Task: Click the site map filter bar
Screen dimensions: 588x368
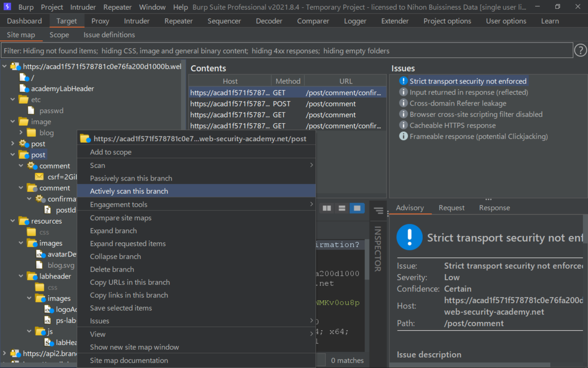Action: [287, 51]
